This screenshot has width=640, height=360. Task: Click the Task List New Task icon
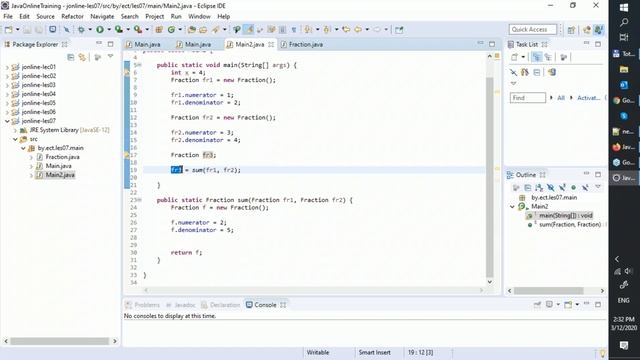tap(514, 57)
